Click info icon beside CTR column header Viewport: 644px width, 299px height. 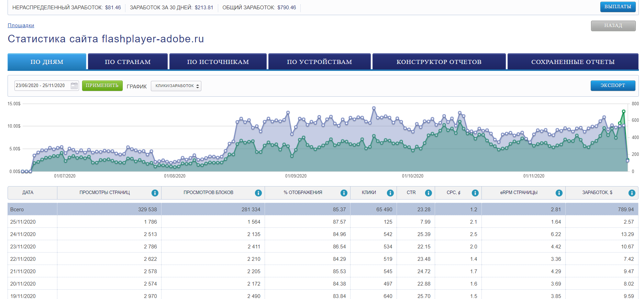[428, 193]
